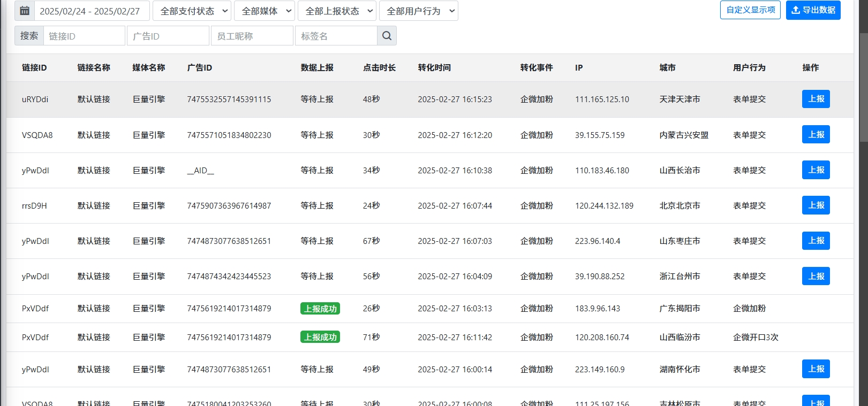Click 上报 for the 内蒙古兴安盟 row
The height and width of the screenshot is (406, 868).
tap(816, 135)
